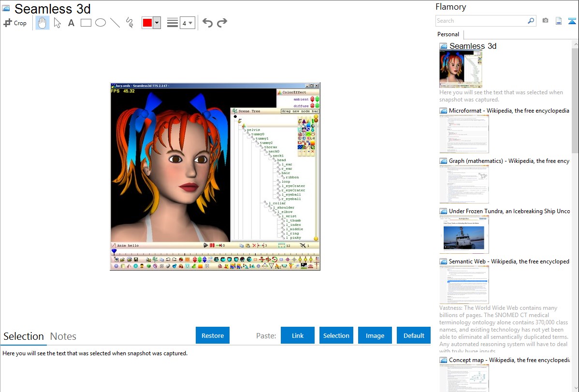Screen dimensions: 579x392
Task: Select the head node in the Scene Tree
Action: 281,160
